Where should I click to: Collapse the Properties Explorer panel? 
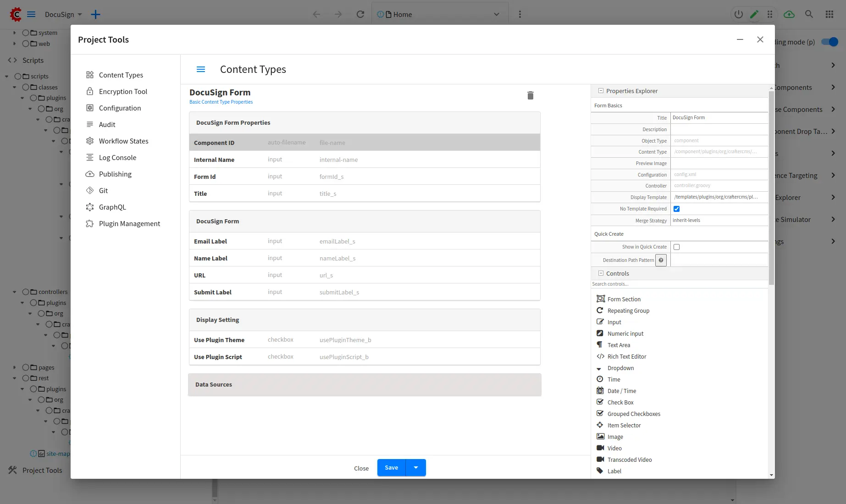(601, 91)
